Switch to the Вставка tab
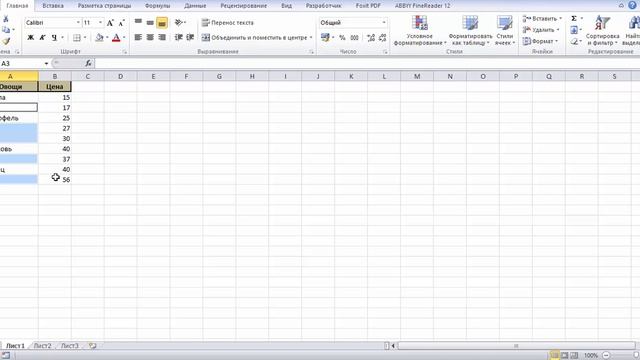This screenshot has height=360, width=640. click(x=53, y=6)
